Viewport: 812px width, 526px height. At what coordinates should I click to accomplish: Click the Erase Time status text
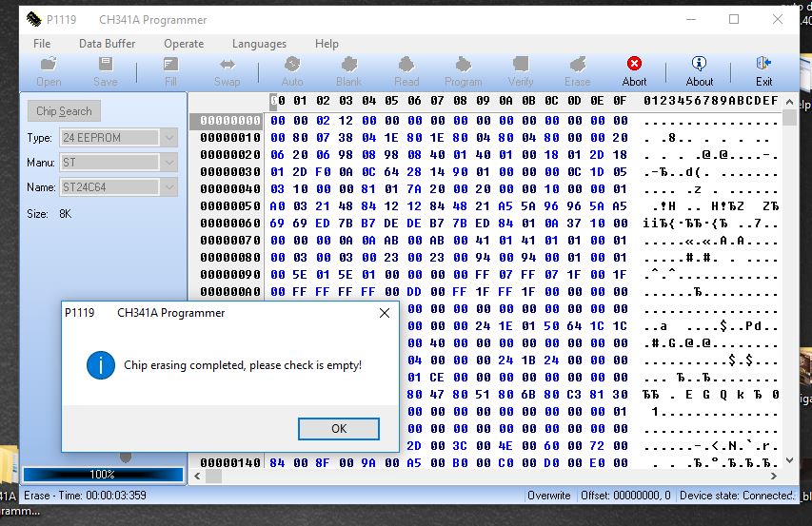[x=85, y=496]
